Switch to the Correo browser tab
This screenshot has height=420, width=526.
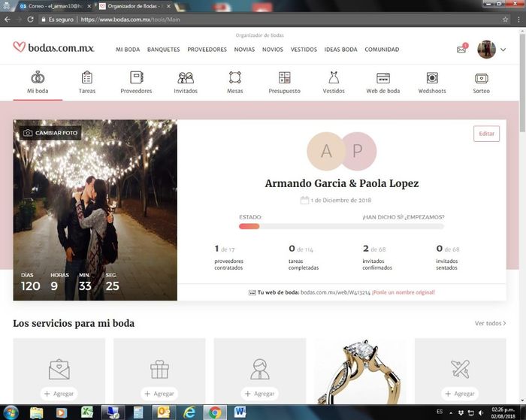(x=53, y=6)
